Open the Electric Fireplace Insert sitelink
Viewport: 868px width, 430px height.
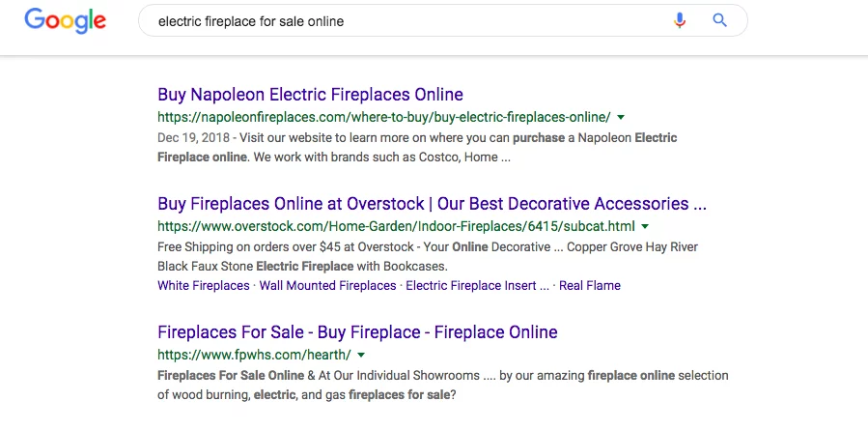pos(477,286)
